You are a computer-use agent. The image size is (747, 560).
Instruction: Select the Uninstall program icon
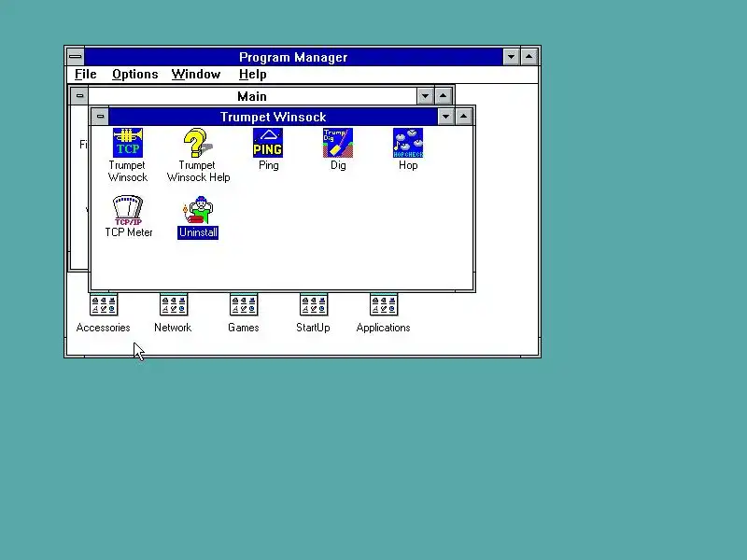198,210
